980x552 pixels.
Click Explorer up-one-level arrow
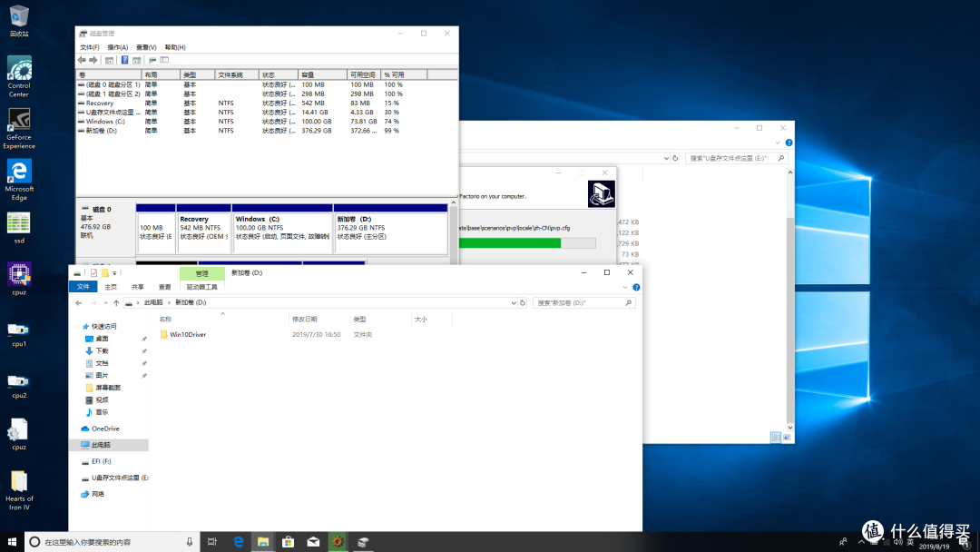coord(116,302)
